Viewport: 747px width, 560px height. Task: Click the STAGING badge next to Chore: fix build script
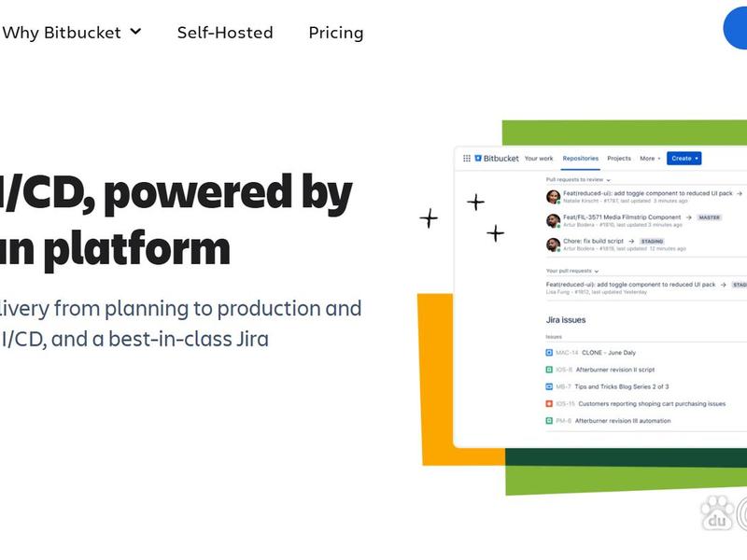(x=652, y=242)
